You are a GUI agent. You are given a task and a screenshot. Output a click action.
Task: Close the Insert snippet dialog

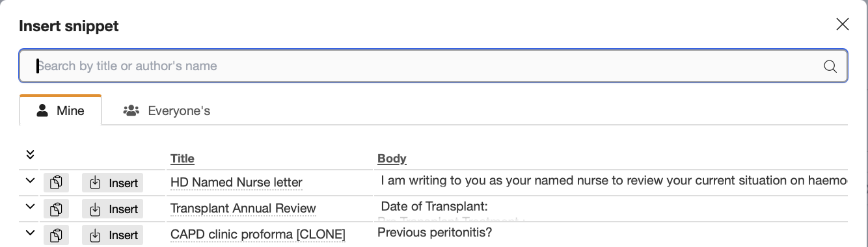[x=842, y=25]
